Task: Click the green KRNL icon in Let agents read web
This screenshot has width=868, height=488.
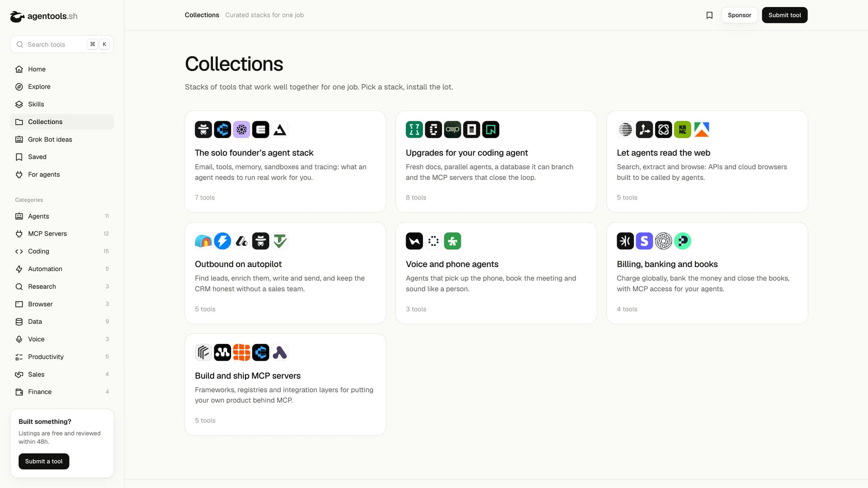Action: click(683, 130)
